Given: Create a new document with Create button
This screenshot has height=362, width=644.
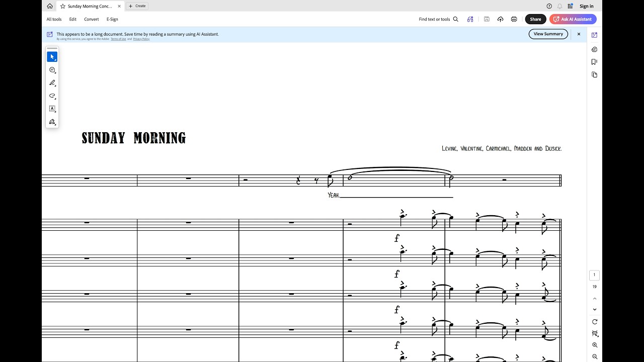Looking at the screenshot, I should tap(137, 6).
